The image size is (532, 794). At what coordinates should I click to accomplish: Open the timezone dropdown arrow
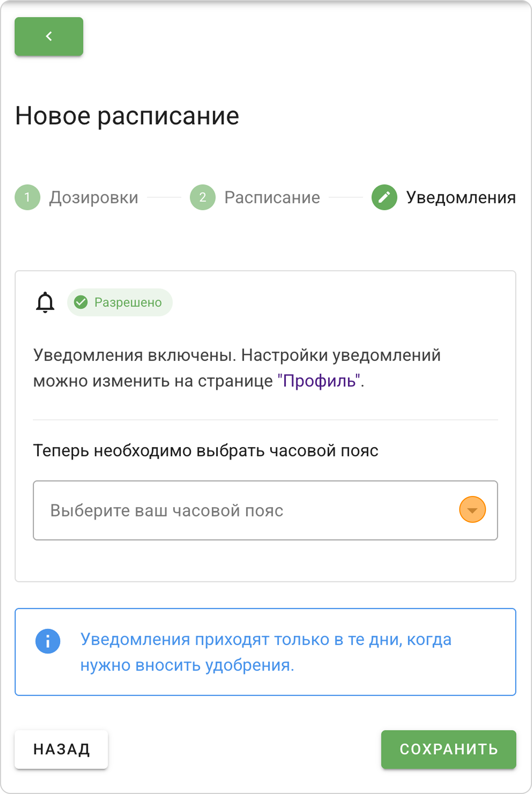click(472, 510)
